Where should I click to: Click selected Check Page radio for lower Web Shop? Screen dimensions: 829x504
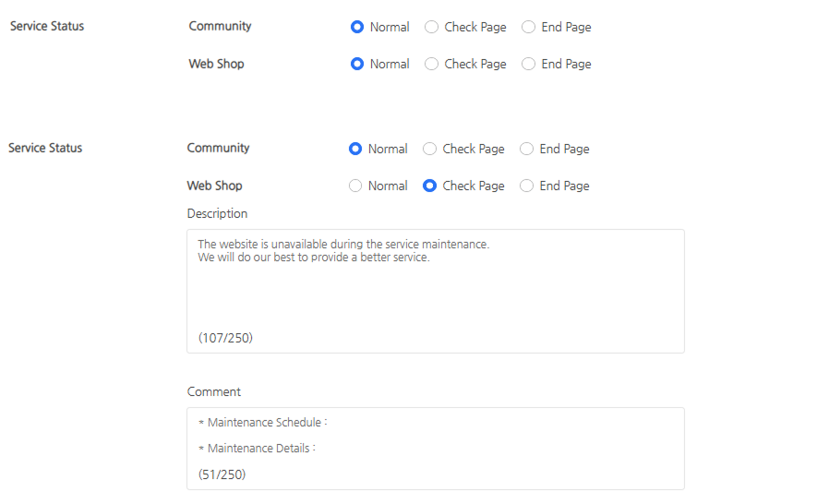click(x=429, y=186)
